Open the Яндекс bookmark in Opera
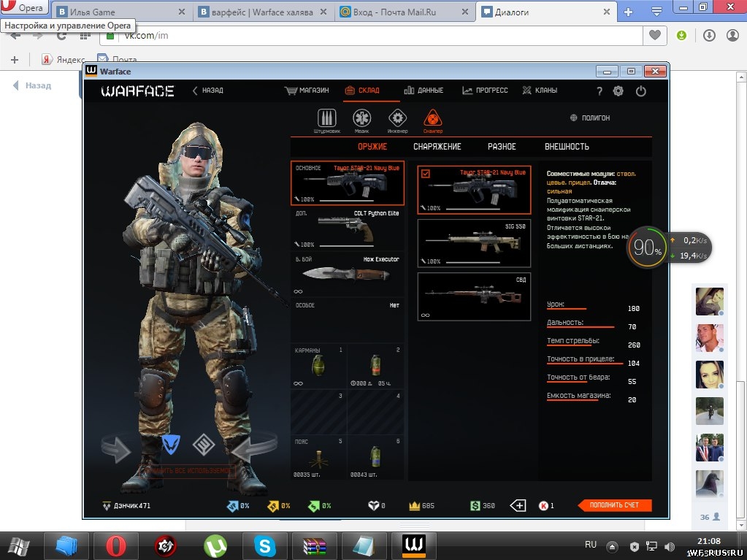The height and width of the screenshot is (560, 747). coord(64,60)
